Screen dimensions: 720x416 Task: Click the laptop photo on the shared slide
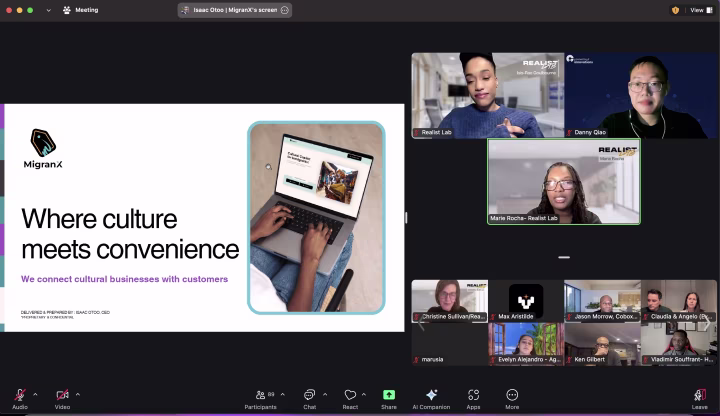point(316,218)
